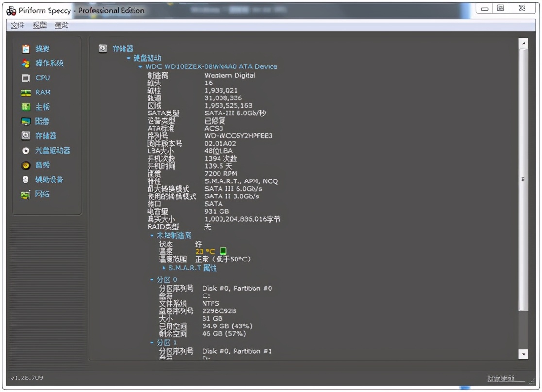Open the 视图 menu

coord(40,25)
